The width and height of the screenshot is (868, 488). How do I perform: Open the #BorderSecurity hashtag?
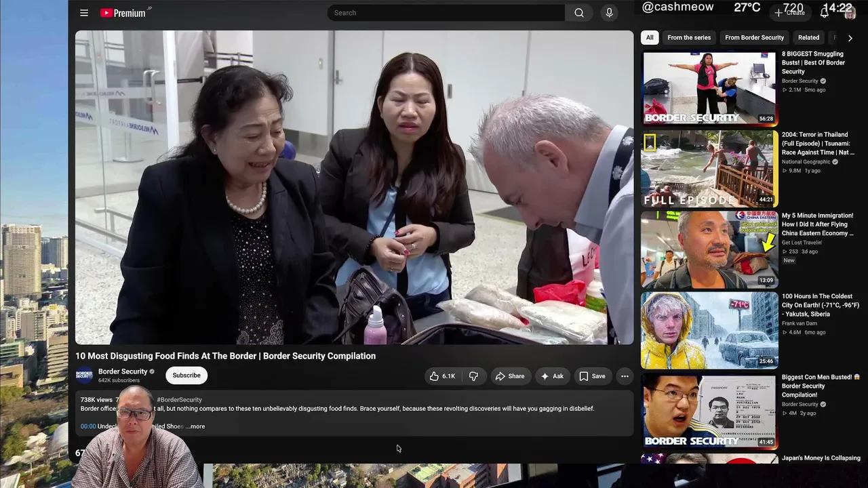pyautogui.click(x=179, y=400)
